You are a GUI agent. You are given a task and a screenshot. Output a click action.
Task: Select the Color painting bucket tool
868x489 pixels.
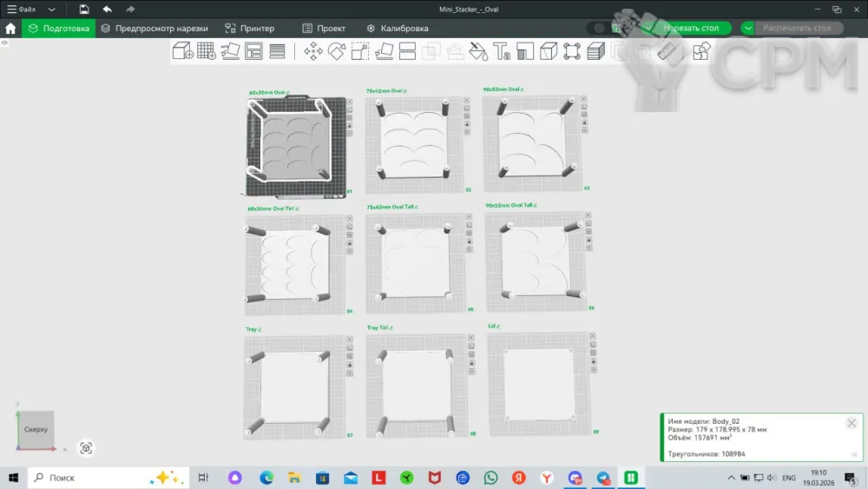(x=478, y=51)
